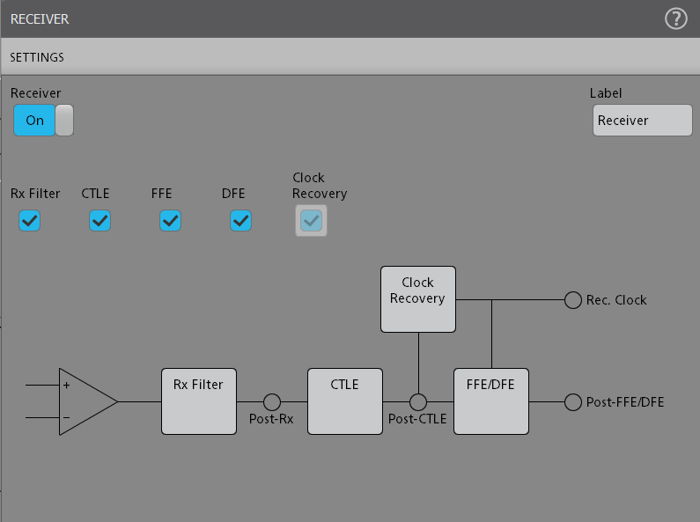Select the SETTINGS section header
The height and width of the screenshot is (522, 700).
pyautogui.click(x=38, y=58)
